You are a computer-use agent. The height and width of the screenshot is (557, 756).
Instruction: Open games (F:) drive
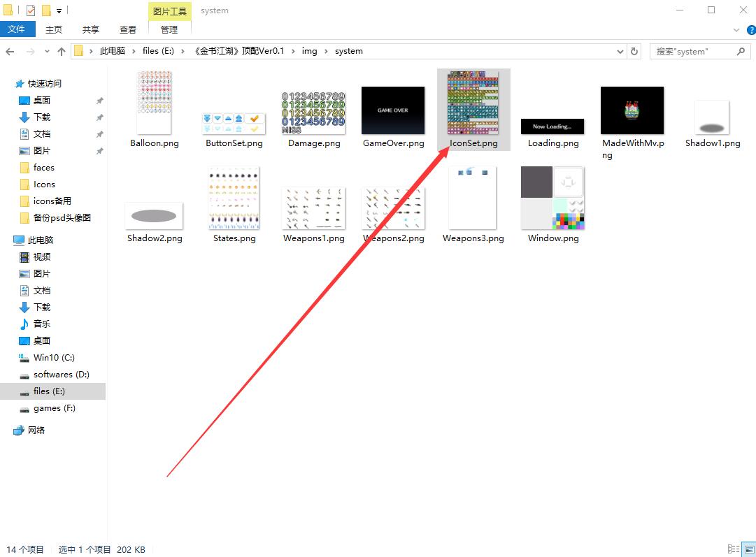click(54, 408)
